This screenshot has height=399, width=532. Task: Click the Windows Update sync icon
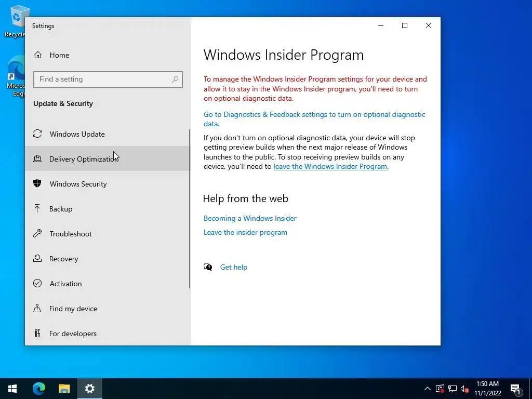(x=37, y=134)
